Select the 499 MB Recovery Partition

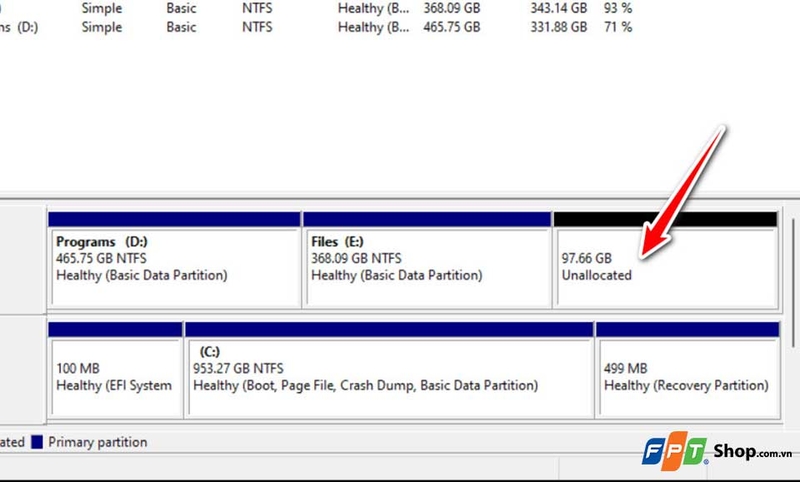(688, 370)
